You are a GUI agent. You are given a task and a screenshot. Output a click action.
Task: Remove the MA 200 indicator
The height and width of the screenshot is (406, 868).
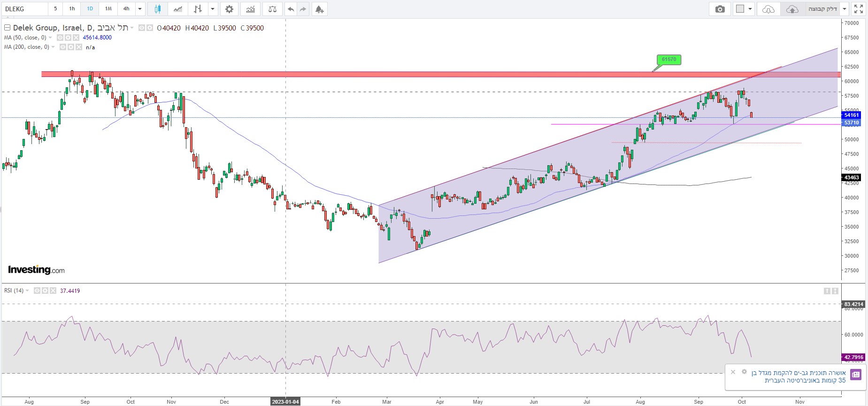[79, 47]
